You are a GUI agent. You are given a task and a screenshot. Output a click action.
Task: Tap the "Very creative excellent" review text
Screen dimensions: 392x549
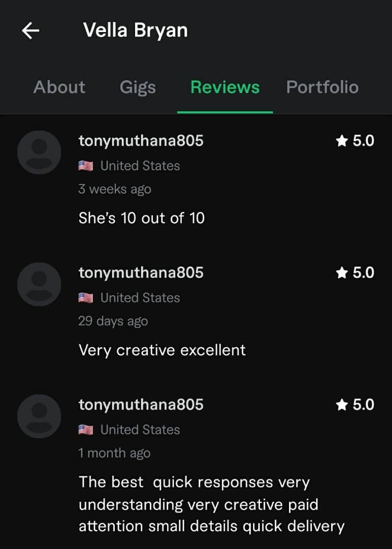tap(162, 350)
